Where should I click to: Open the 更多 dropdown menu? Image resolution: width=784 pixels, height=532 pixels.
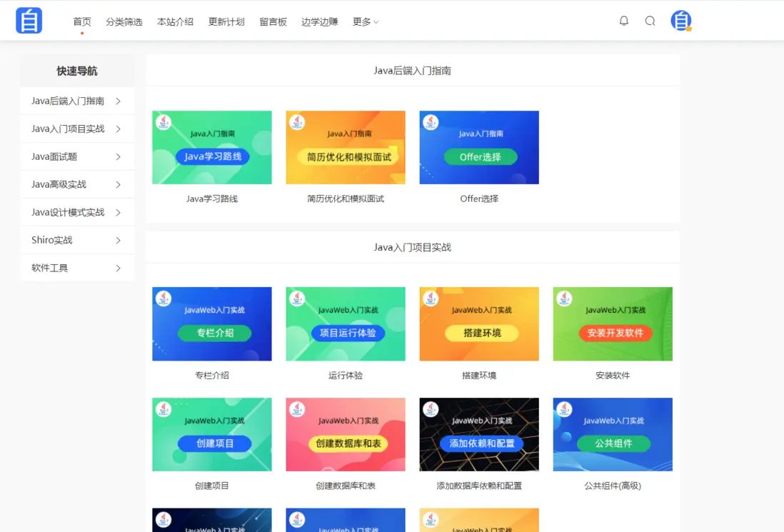point(364,21)
